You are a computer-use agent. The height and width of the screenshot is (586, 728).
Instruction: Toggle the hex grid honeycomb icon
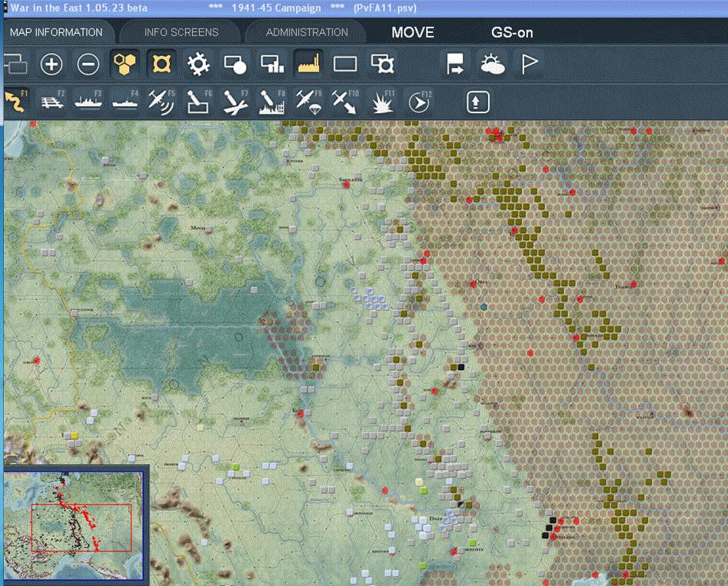pyautogui.click(x=125, y=64)
